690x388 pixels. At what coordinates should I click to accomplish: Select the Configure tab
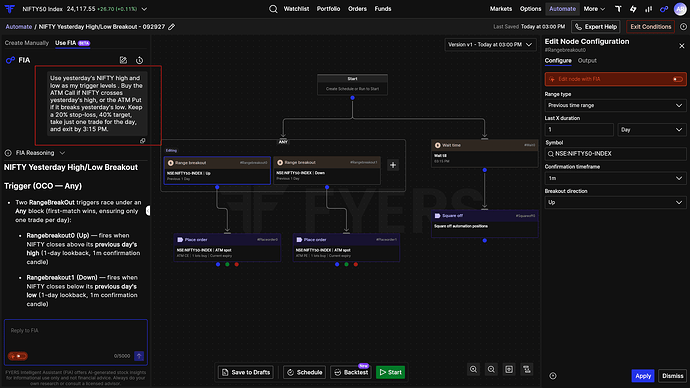point(558,61)
